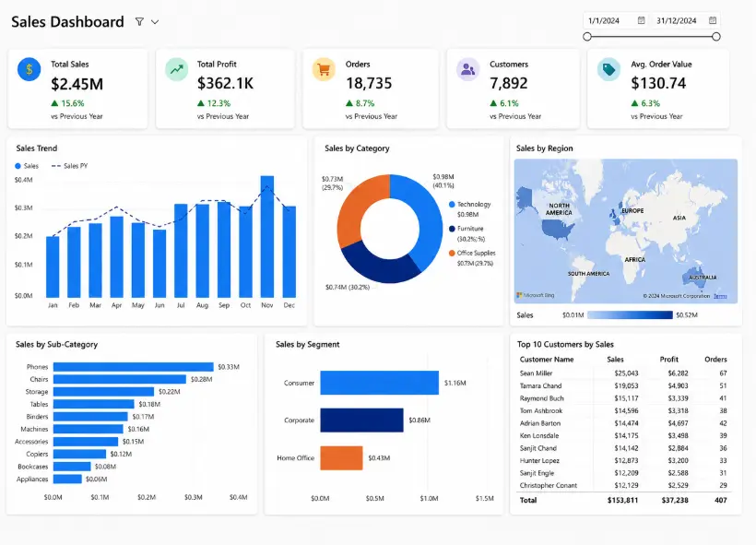Select the Nov bar in Sales Trend chart

tap(267, 236)
